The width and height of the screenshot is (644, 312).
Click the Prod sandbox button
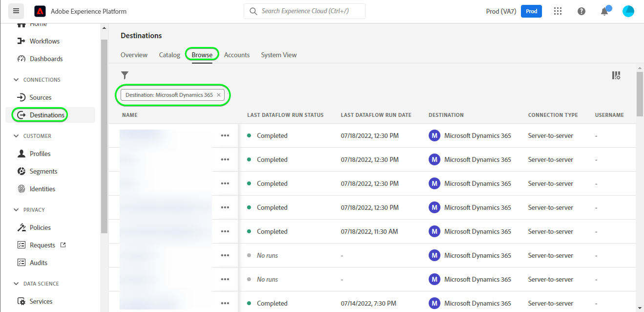(x=531, y=11)
